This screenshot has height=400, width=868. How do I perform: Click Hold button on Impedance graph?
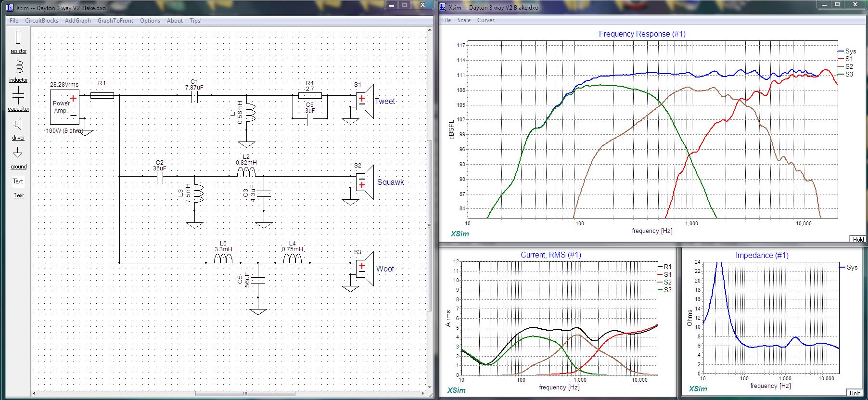tap(855, 393)
